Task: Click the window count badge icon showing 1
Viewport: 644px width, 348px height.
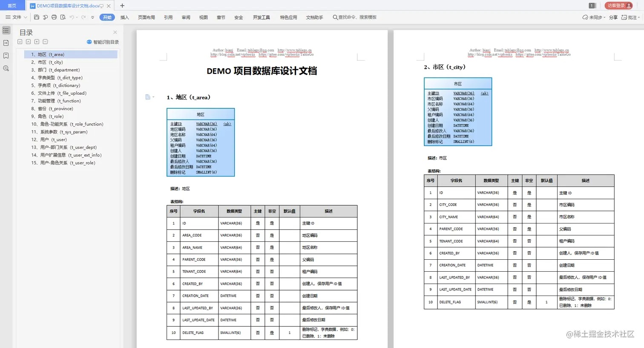Action: point(592,6)
